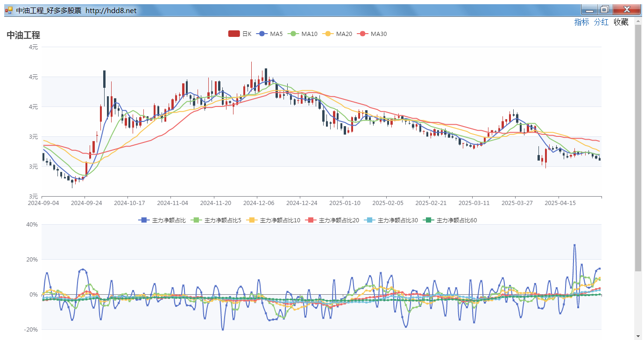Click the 40% axis label
Image resolution: width=644 pixels, height=340 pixels.
[32, 224]
